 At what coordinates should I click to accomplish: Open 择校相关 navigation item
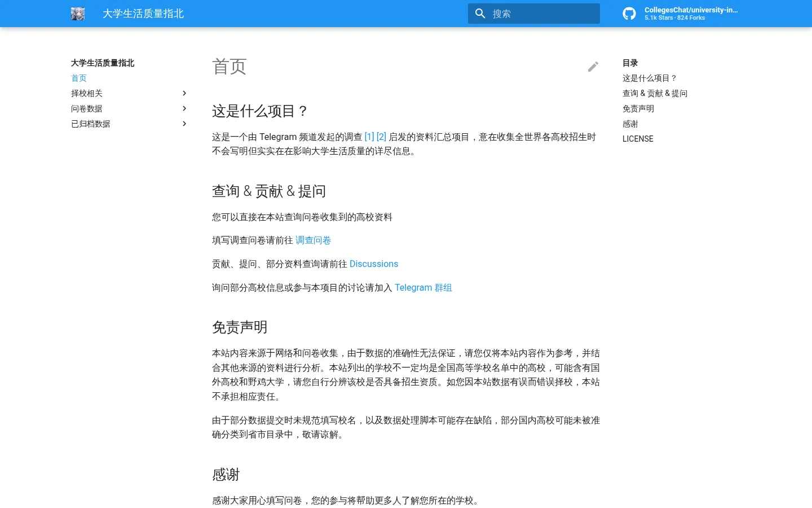[87, 93]
